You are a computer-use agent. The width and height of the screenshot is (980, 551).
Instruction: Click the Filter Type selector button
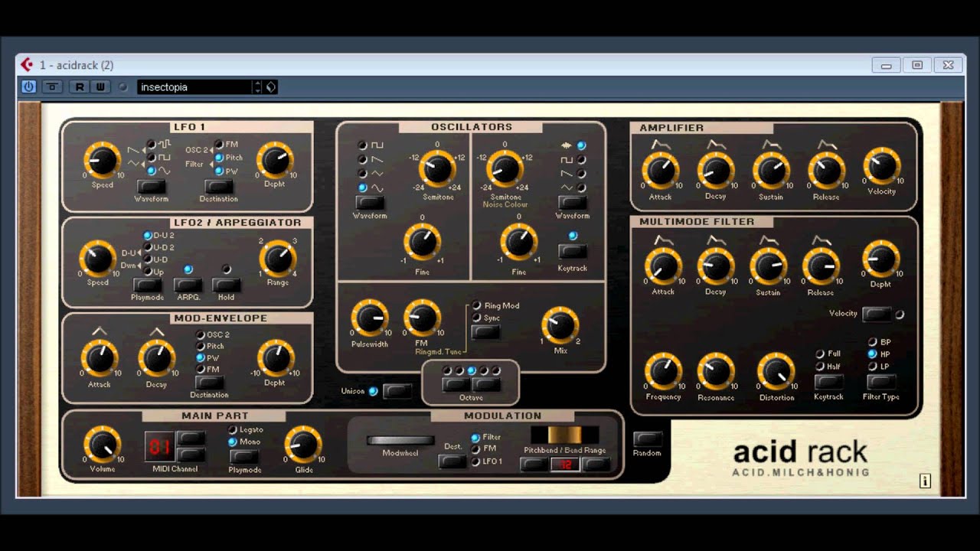(880, 381)
